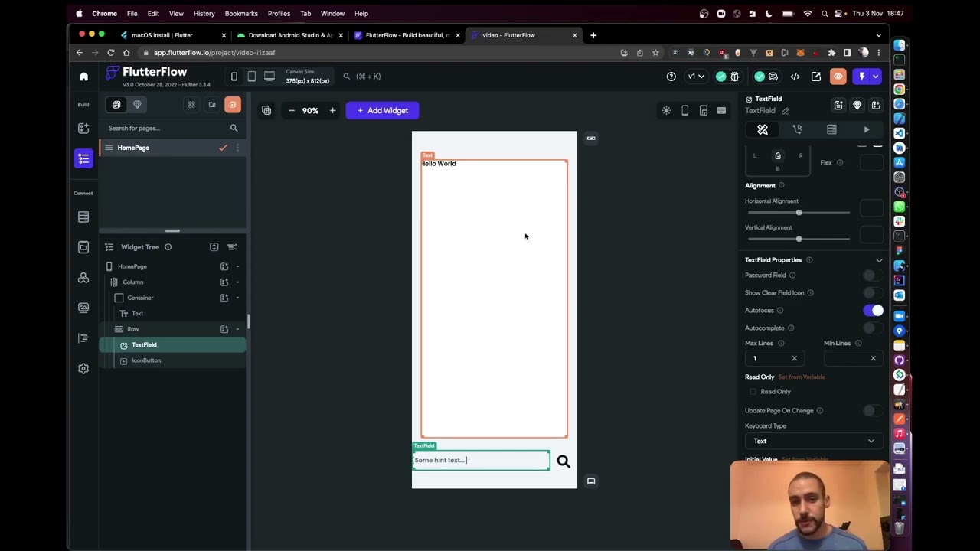Enable Update Page On Change switch
This screenshot has width=980, height=551.
(872, 411)
